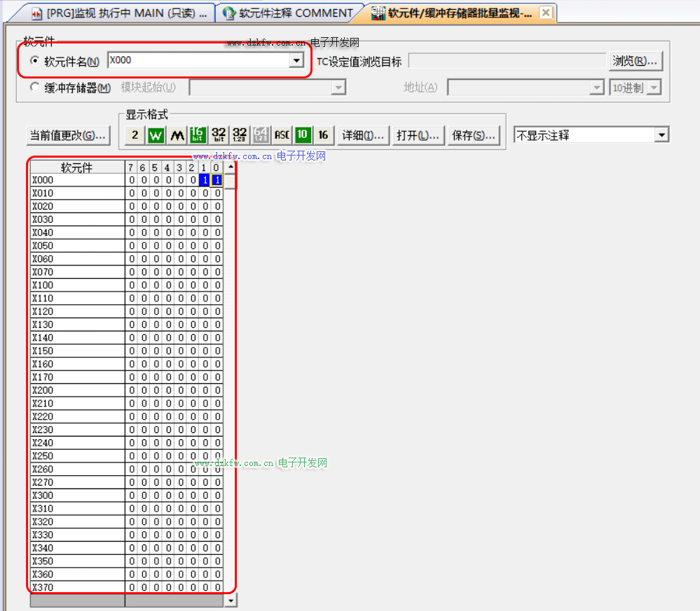
Task: Select the green decimal 10 display icon
Action: [x=303, y=135]
